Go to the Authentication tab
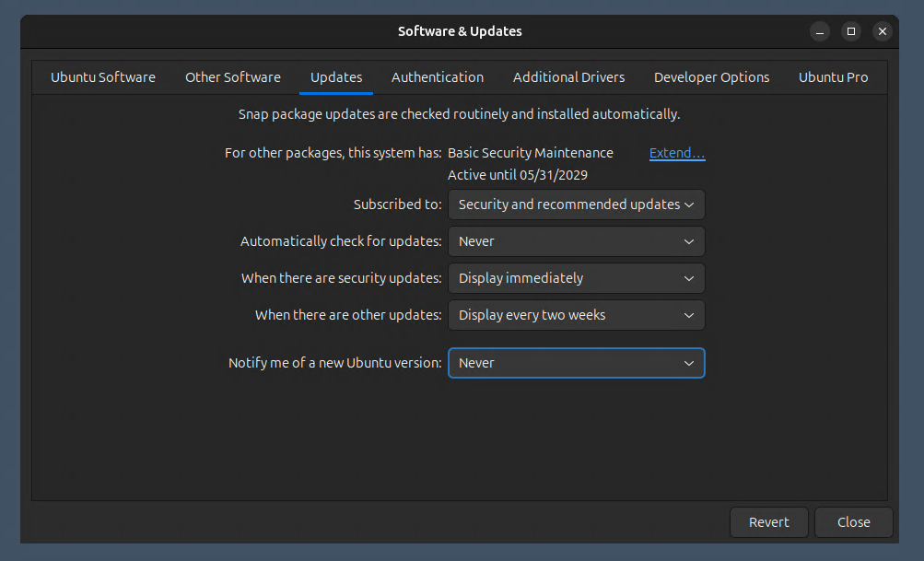Viewport: 924px width, 561px height. tap(438, 77)
